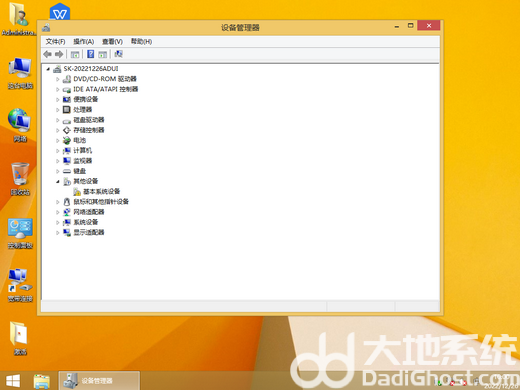Expand the 监视器 node
The width and height of the screenshot is (520, 390).
pyautogui.click(x=58, y=161)
